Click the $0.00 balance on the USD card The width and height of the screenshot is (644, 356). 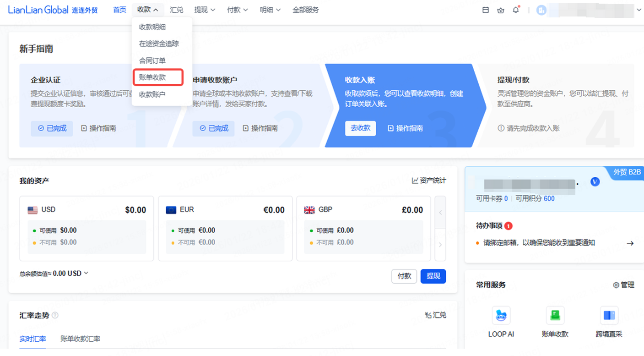pyautogui.click(x=135, y=210)
